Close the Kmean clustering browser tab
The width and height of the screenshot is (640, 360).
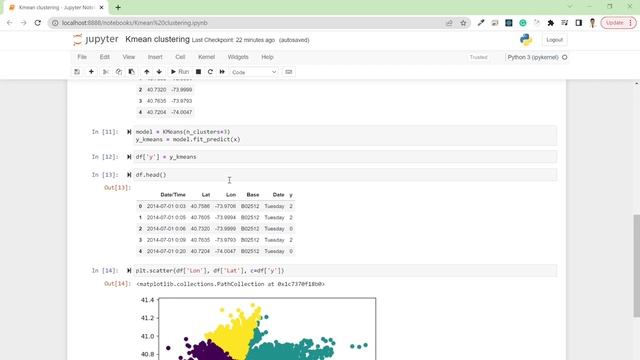click(x=101, y=7)
